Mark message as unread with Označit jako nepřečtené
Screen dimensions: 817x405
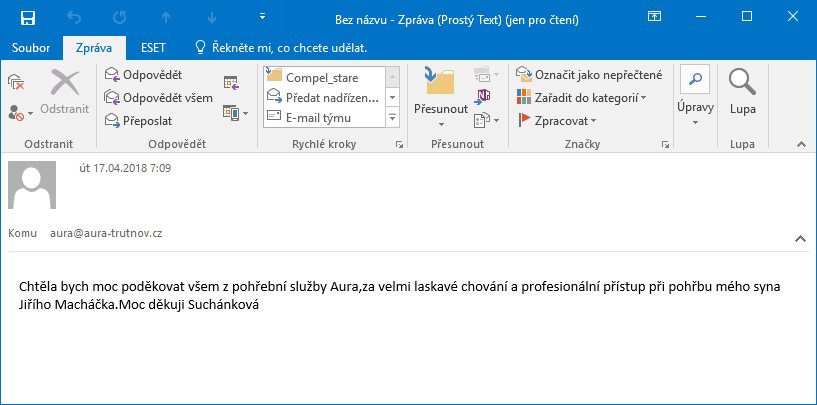[x=585, y=75]
